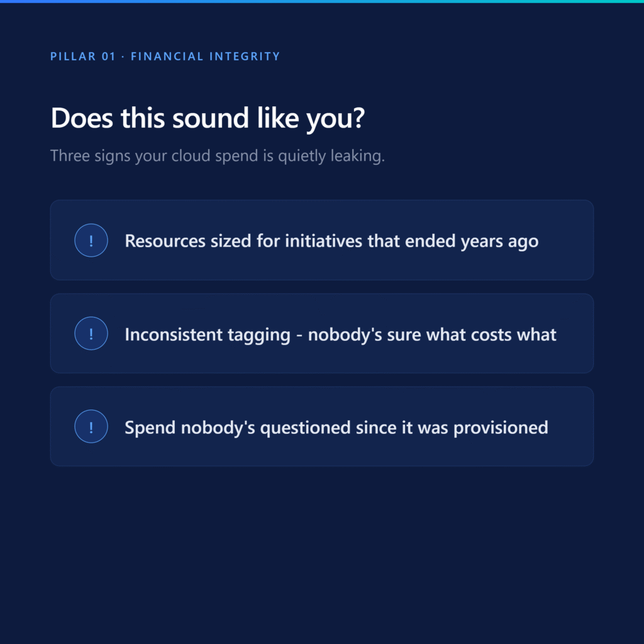The image size is (644, 644).
Task: Click 'what costs what' in the second card
Action: tap(491, 335)
